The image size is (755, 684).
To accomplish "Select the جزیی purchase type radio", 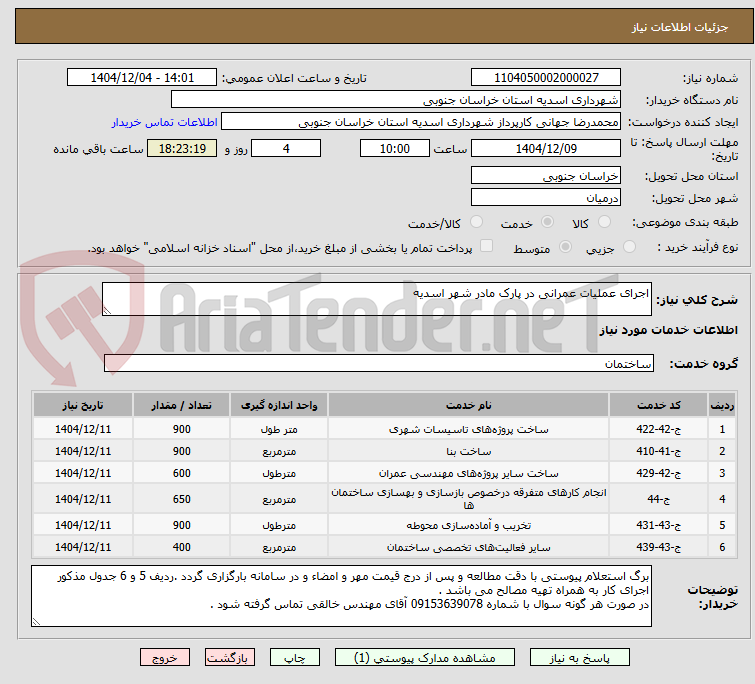I will [629, 247].
